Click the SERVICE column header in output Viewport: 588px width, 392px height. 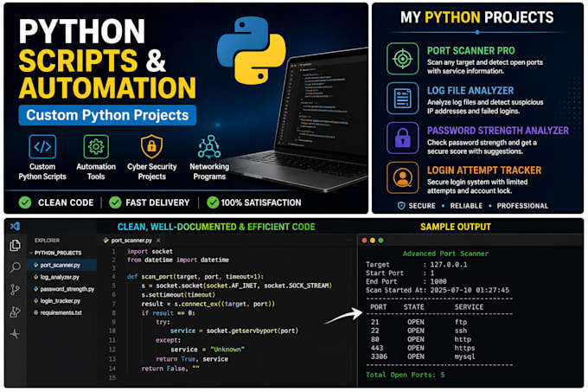(x=469, y=307)
